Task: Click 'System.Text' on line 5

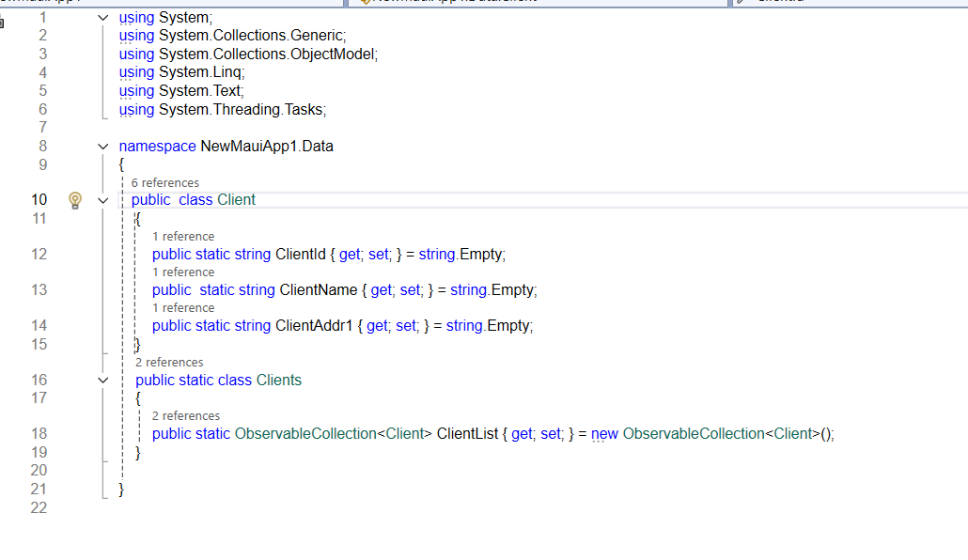Action: click(x=199, y=91)
